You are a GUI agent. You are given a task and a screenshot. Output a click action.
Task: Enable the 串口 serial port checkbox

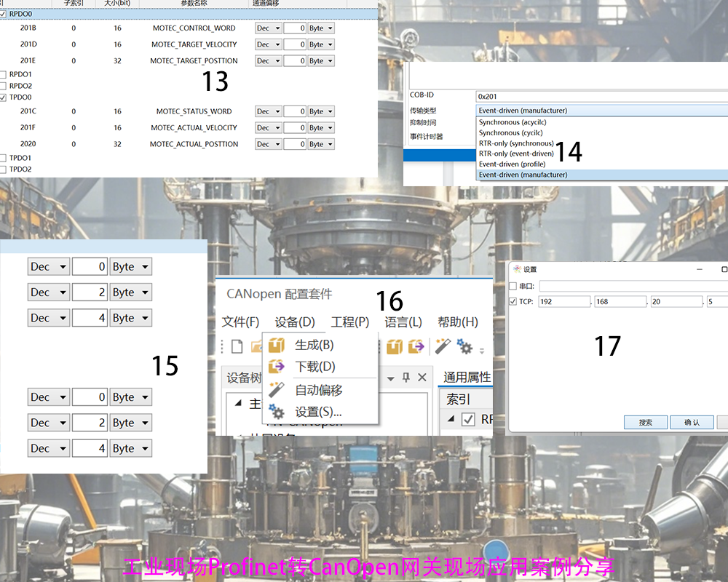click(x=513, y=286)
